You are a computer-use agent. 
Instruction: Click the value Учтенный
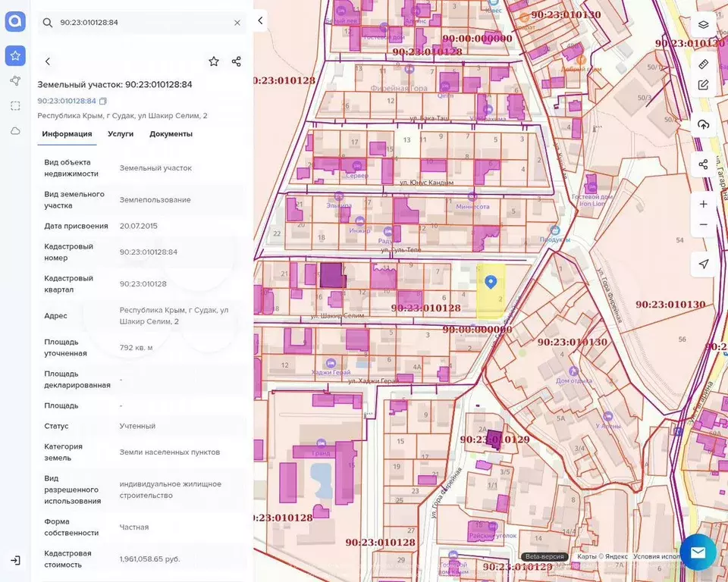click(137, 426)
